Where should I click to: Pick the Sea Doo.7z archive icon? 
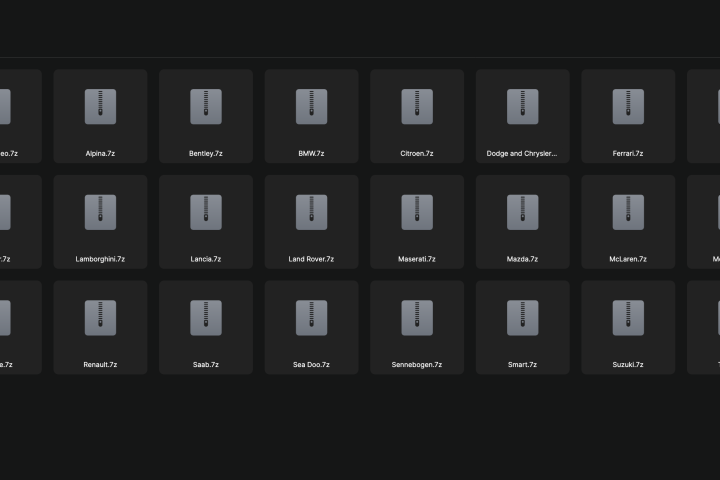tap(312, 318)
